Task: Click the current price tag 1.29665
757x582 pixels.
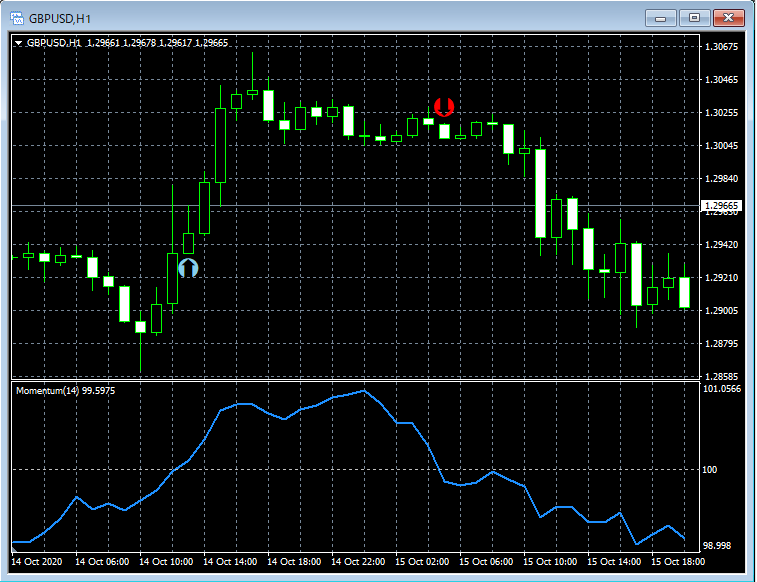Action: [720, 206]
